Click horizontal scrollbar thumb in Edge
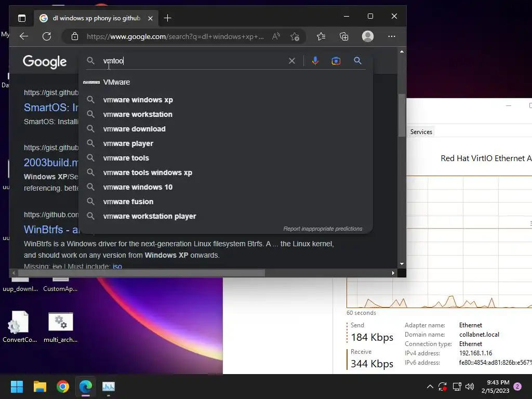532x399 pixels. [141, 273]
